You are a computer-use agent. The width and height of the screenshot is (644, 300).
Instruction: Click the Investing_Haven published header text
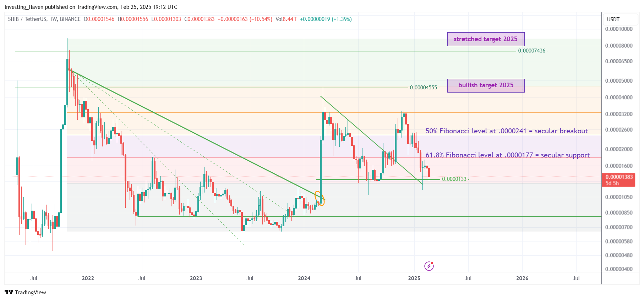pyautogui.click(x=91, y=7)
